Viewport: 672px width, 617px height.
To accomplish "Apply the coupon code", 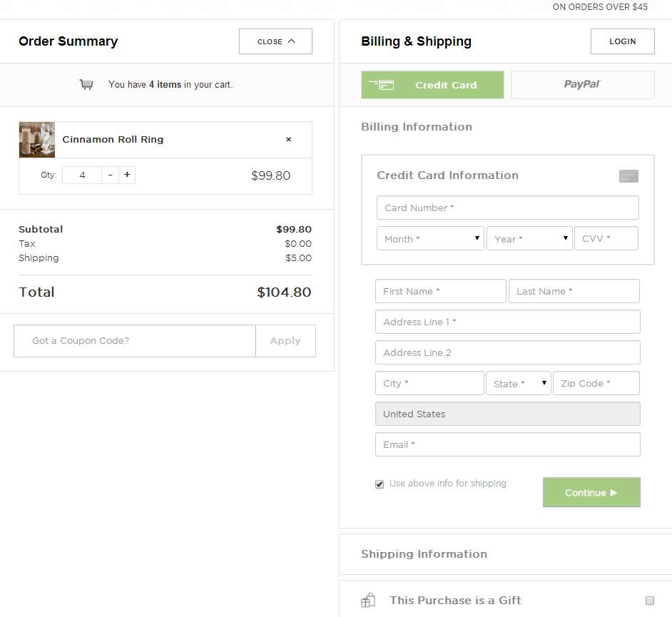I will pos(285,341).
